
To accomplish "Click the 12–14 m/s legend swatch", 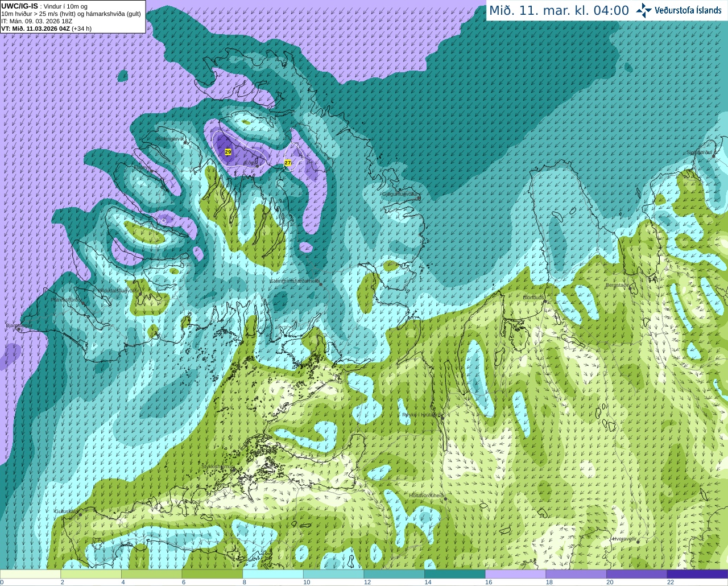I will click(x=394, y=574).
